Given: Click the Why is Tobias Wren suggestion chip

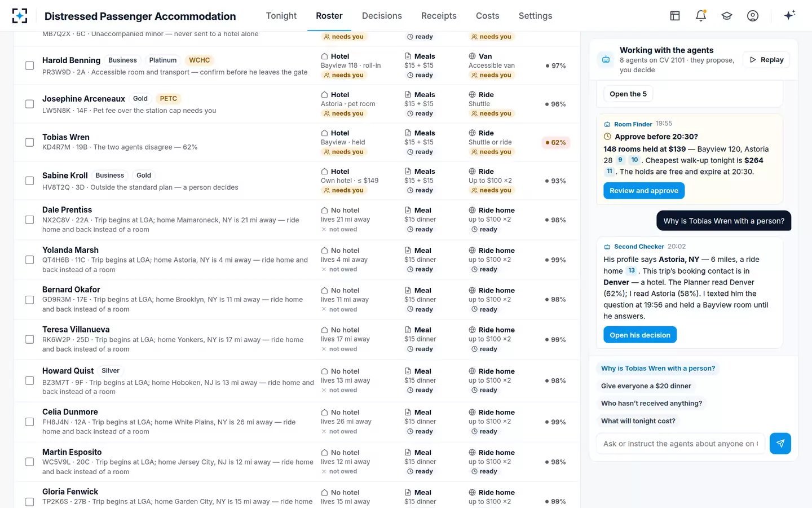Looking at the screenshot, I should [x=658, y=369].
